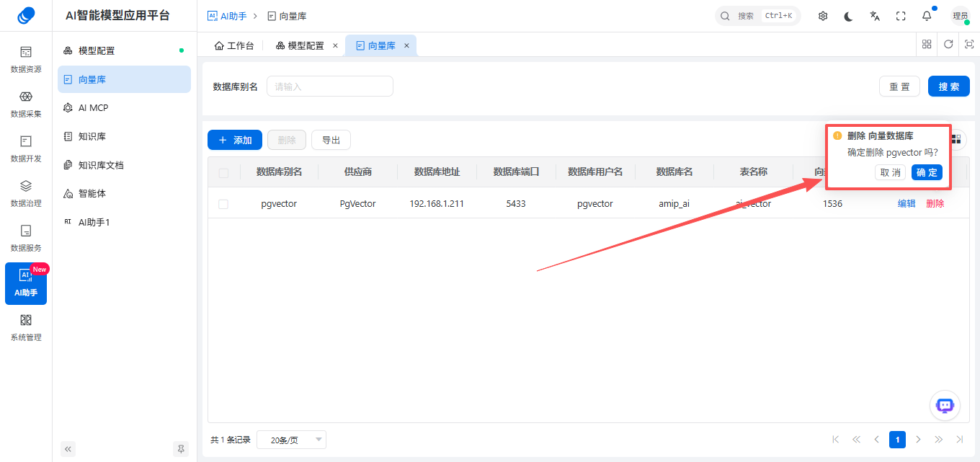Select AI助手 module in the left rail
980x462 pixels.
pos(26,284)
